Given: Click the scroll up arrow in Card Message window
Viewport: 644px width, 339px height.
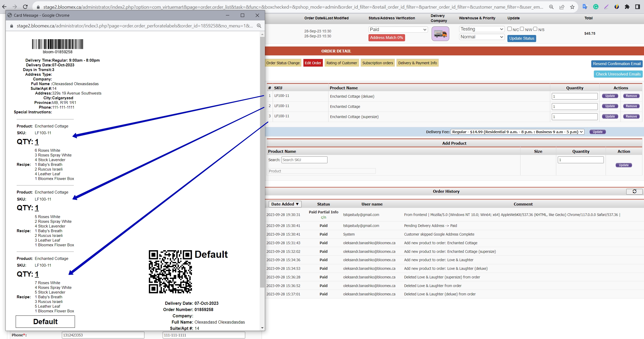Looking at the screenshot, I should pos(262,34).
